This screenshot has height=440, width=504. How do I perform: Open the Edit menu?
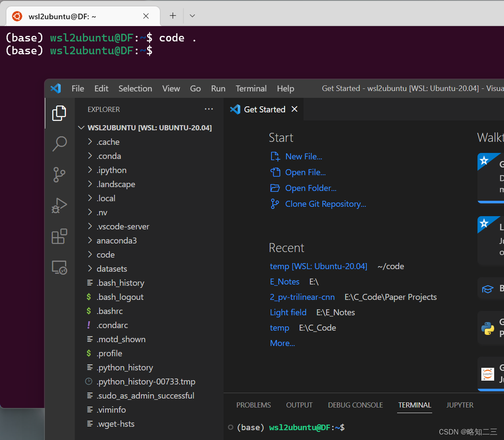[101, 88]
